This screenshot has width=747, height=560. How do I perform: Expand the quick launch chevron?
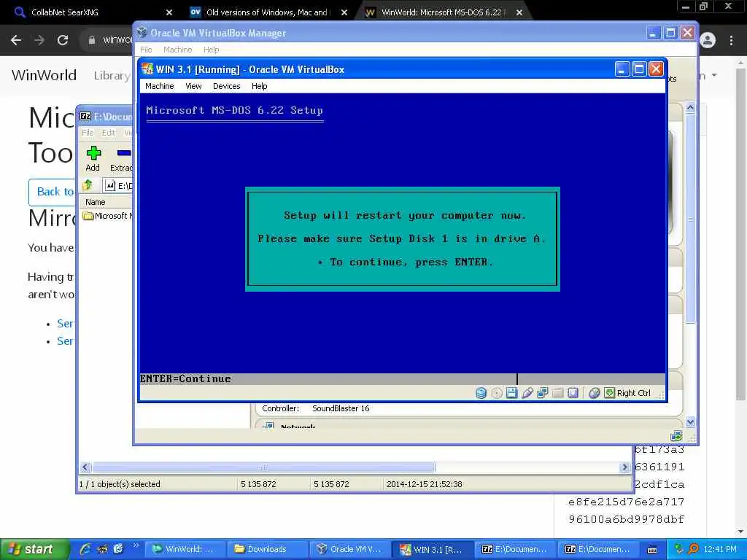tap(136, 545)
